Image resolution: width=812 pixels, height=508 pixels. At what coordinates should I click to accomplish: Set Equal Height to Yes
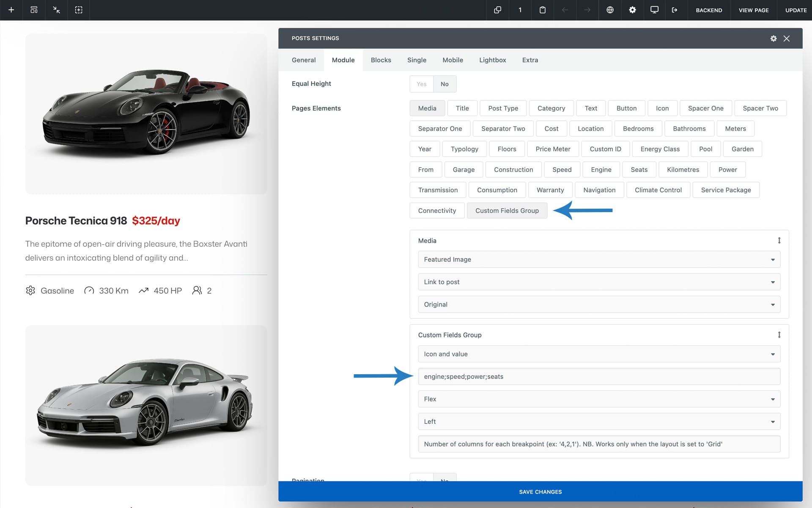421,84
